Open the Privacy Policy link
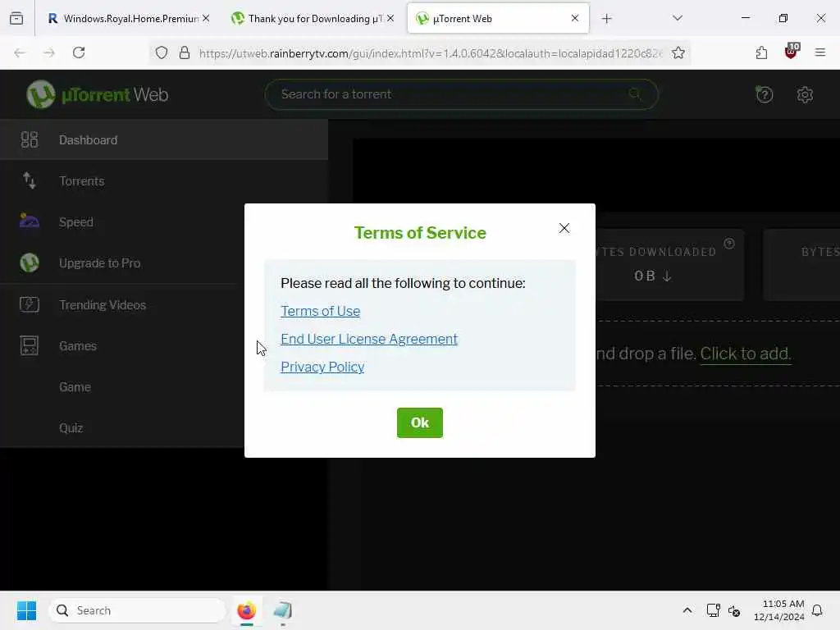The image size is (840, 630). tap(322, 367)
